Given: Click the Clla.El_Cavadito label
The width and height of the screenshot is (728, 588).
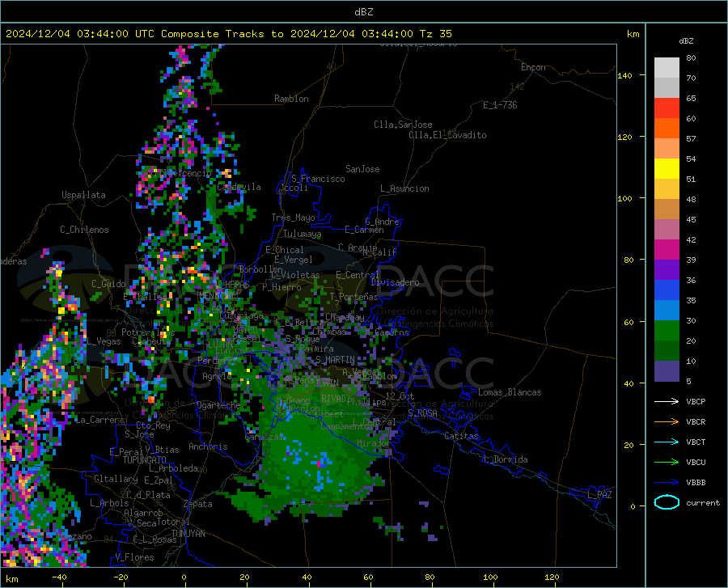Looking at the screenshot, I should coord(447,135).
